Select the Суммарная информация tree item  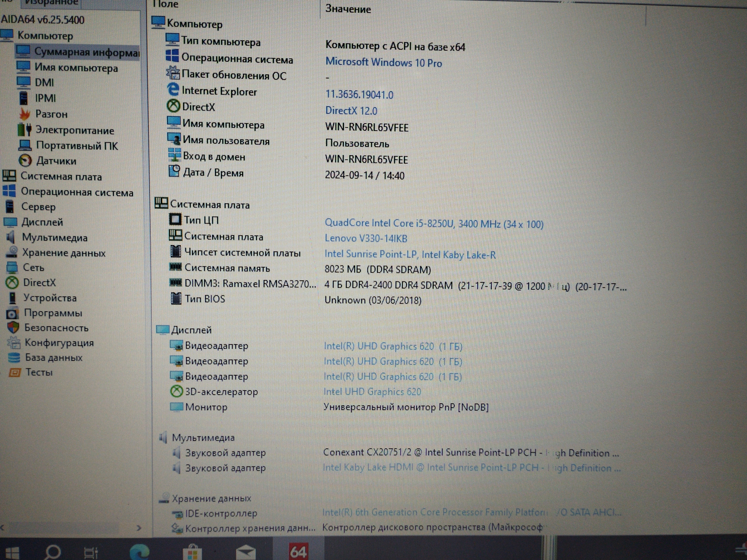coord(77,52)
